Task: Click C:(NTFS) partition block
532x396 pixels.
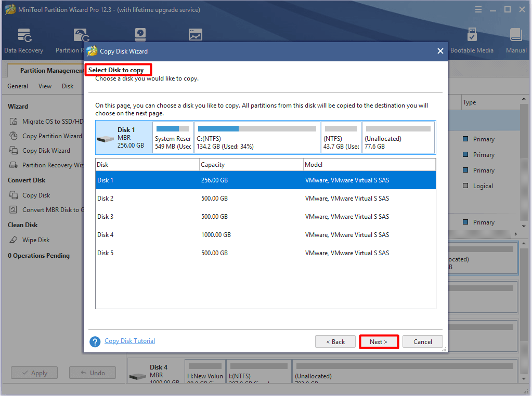Action: point(257,137)
